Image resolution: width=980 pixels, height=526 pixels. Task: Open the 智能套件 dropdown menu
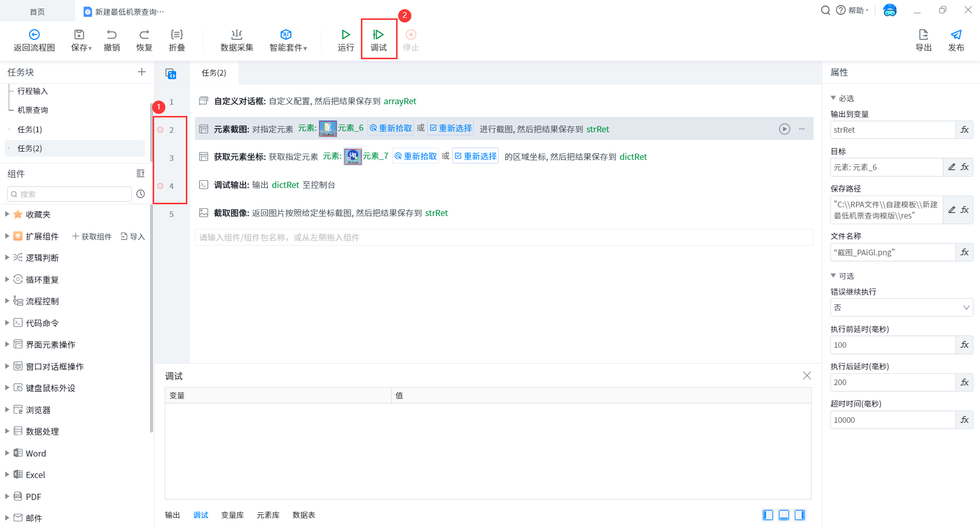pyautogui.click(x=288, y=40)
